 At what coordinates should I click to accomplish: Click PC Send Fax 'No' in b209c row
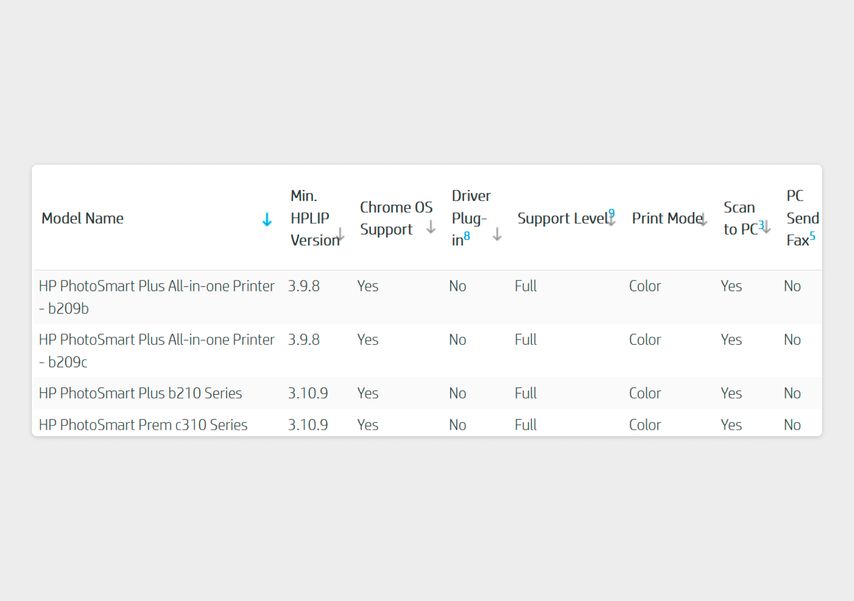click(x=792, y=339)
